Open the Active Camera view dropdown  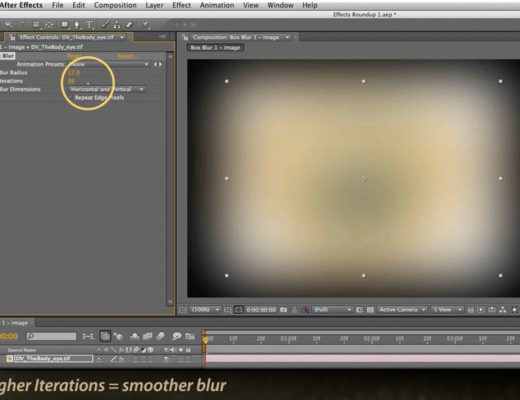pos(402,310)
